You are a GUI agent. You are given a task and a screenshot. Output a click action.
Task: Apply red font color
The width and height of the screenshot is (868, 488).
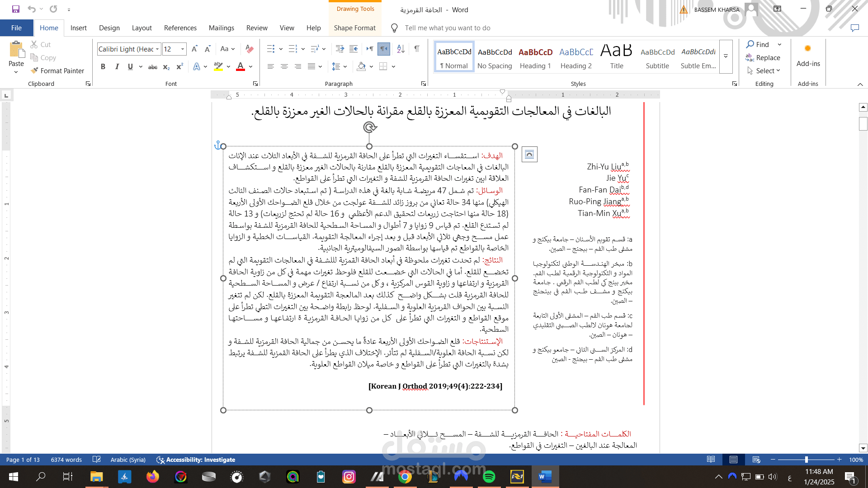click(241, 66)
